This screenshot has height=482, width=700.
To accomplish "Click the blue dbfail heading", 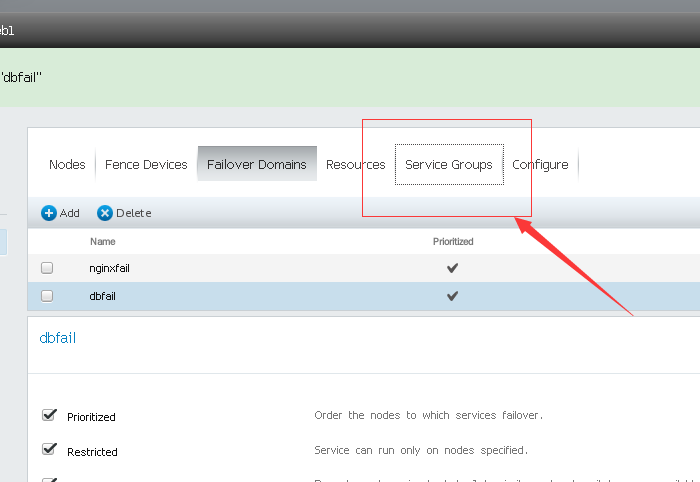I will (x=58, y=338).
